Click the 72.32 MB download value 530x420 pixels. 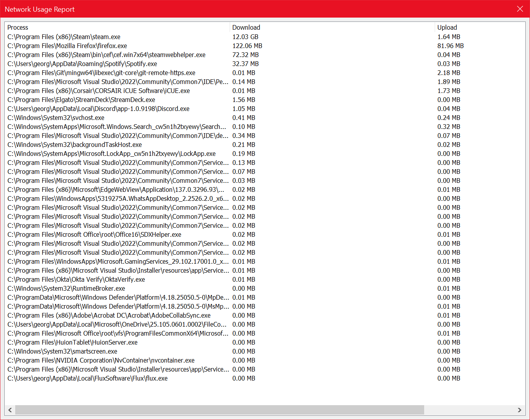pyautogui.click(x=245, y=55)
